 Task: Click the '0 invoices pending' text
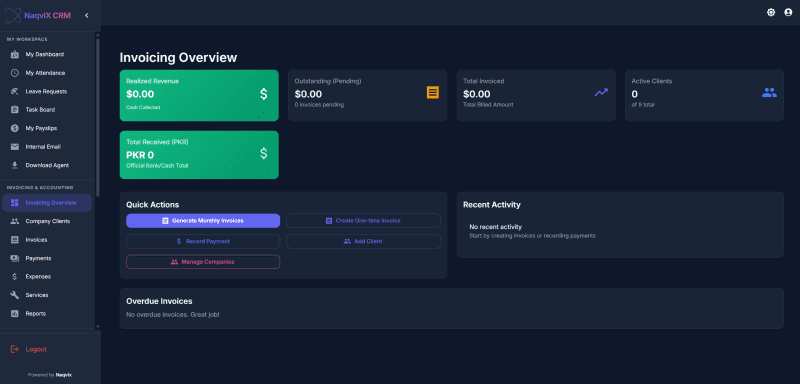(319, 105)
